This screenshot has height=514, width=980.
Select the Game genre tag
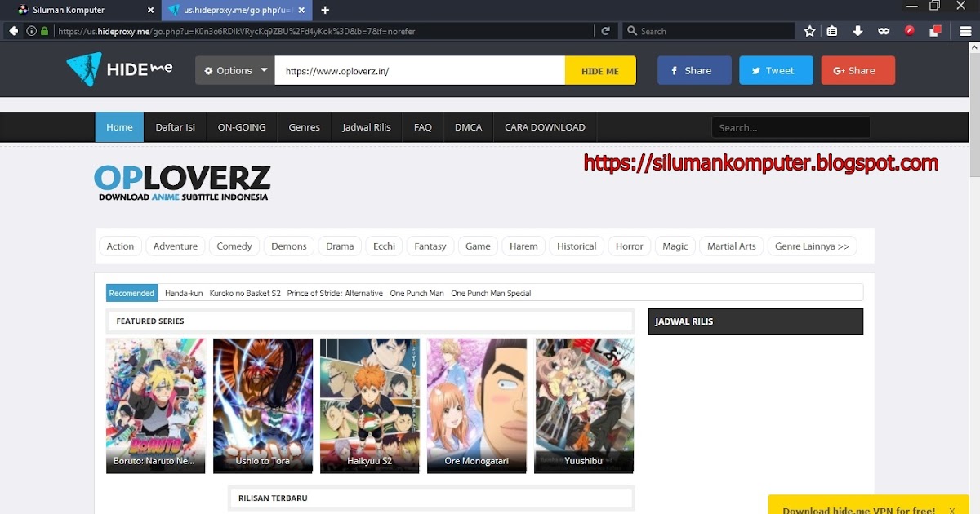(478, 246)
